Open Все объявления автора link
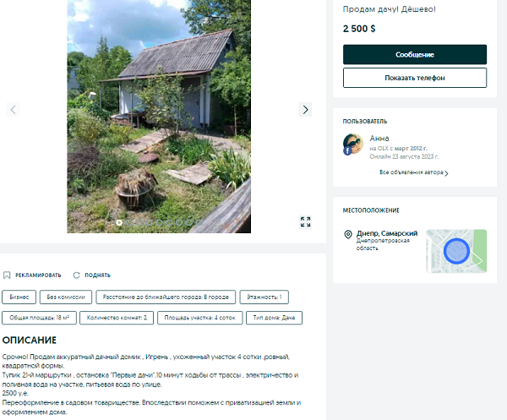Viewport: 507px width, 420px height. coord(411,172)
